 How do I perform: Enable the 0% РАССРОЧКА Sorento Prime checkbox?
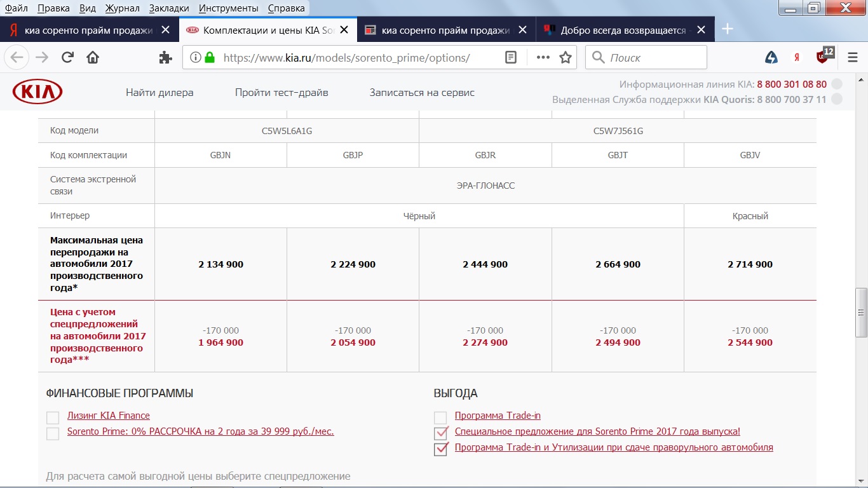coord(53,433)
